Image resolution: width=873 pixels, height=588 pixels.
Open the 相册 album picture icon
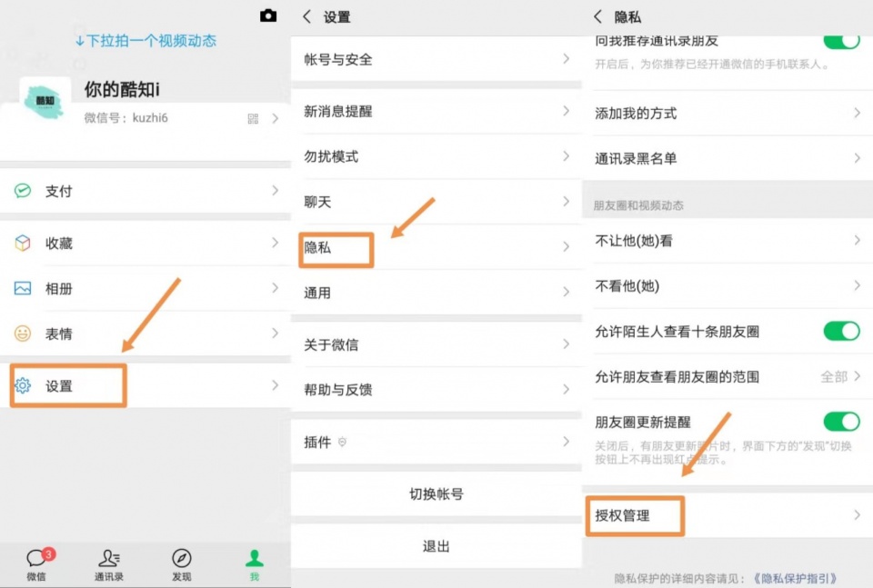click(x=22, y=288)
